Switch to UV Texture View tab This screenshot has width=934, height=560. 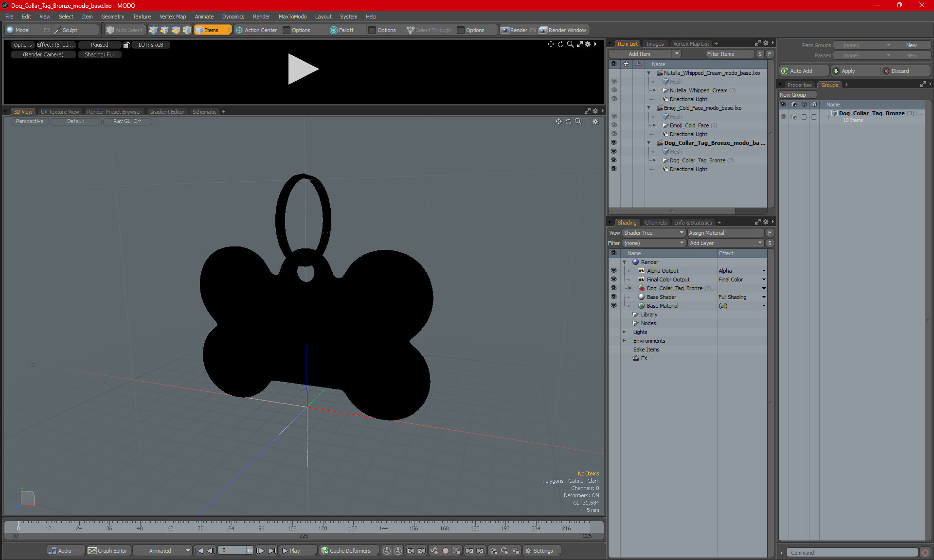tap(60, 112)
